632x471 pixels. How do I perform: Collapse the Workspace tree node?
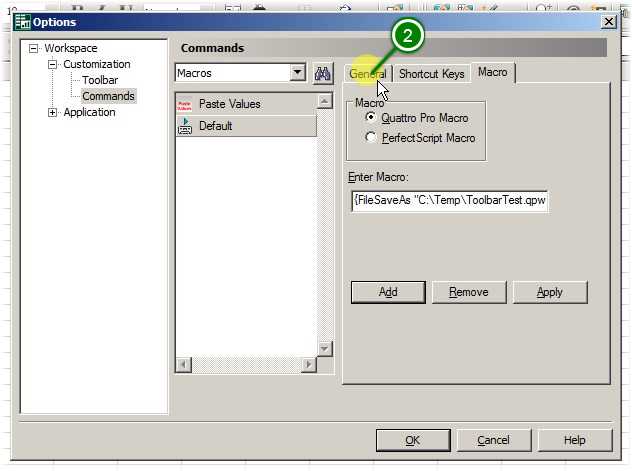(34, 48)
